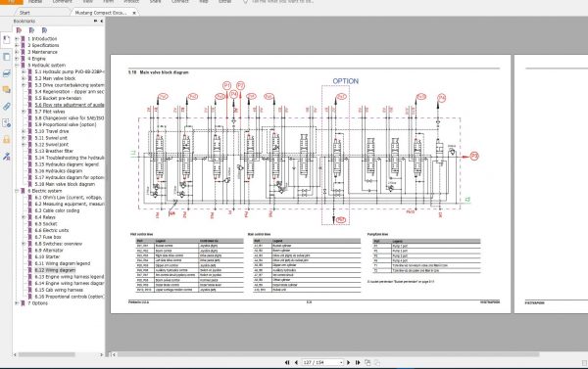
Task: Go to the next page
Action: coord(348,362)
